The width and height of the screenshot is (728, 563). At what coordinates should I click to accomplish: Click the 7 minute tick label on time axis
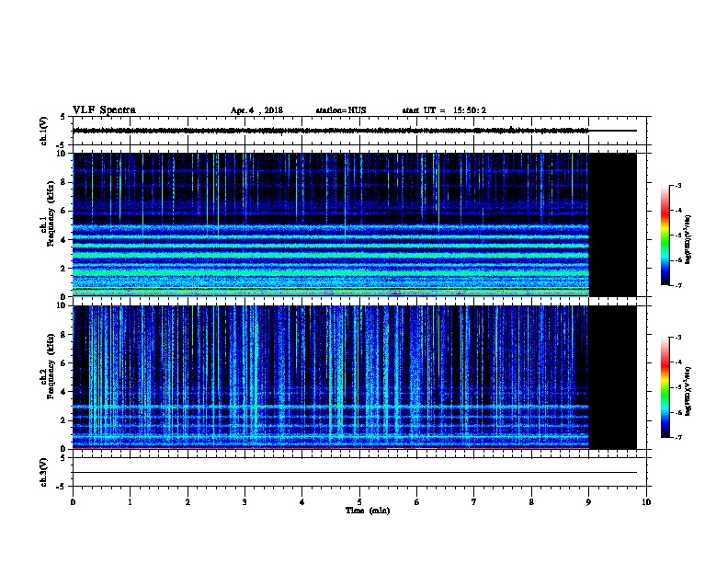[x=474, y=502]
